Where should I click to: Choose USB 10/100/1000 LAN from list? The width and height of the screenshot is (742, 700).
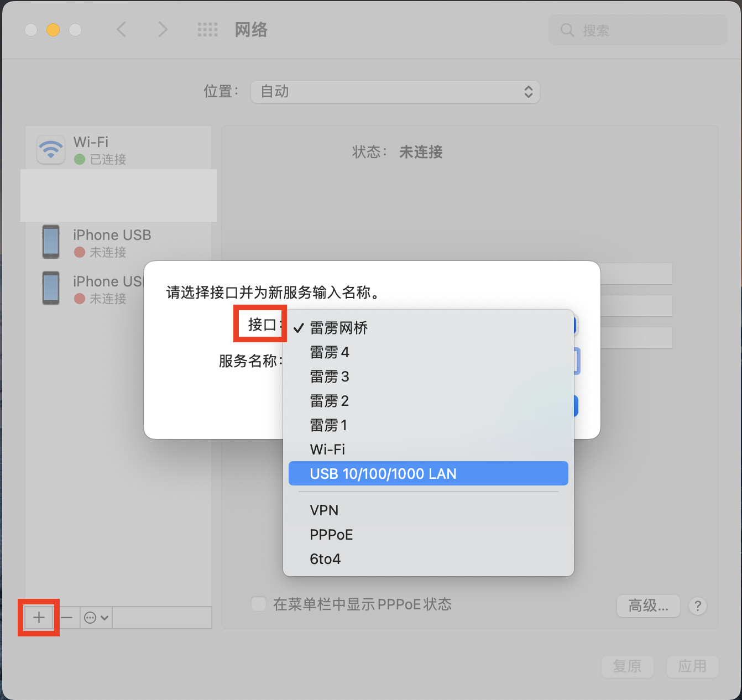428,474
